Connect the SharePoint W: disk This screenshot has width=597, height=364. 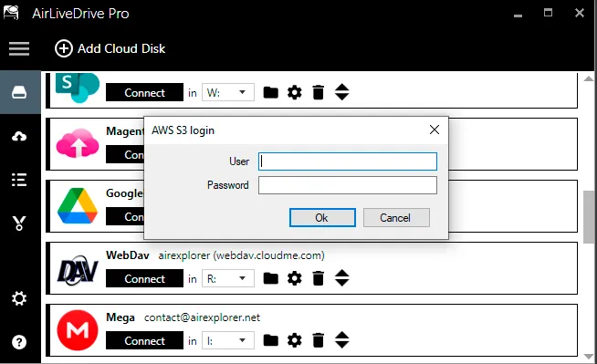(144, 92)
